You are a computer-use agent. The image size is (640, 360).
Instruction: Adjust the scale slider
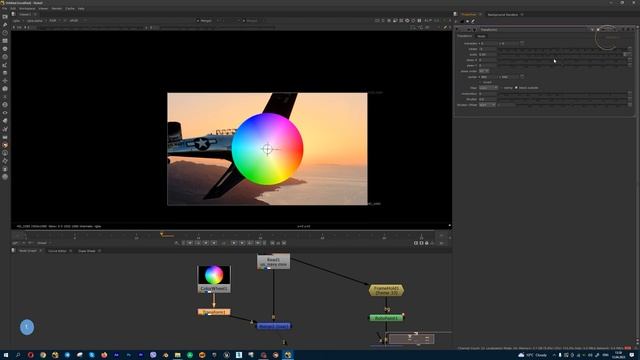click(x=561, y=54)
